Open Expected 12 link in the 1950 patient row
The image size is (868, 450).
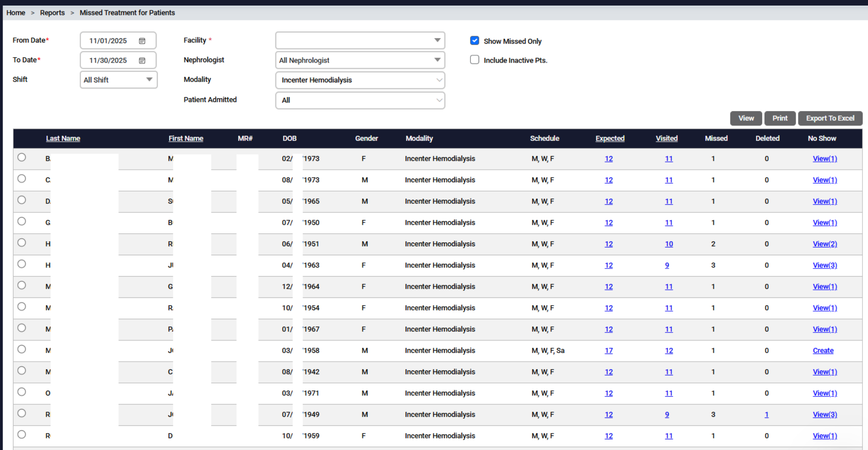(609, 223)
